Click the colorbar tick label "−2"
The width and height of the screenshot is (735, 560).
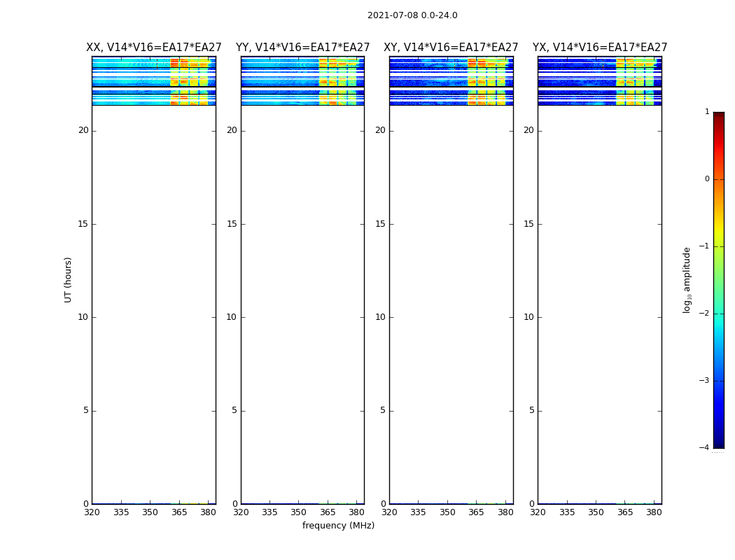point(704,313)
